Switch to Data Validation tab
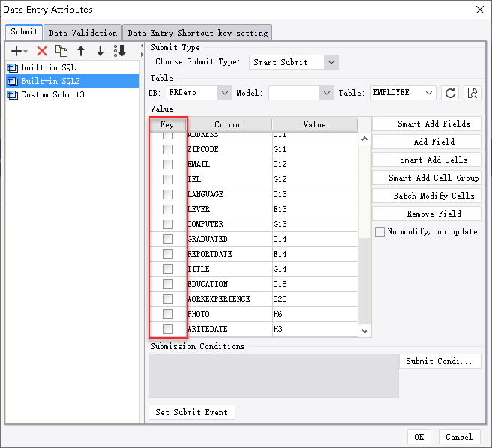This screenshot has width=492, height=448. click(x=82, y=33)
